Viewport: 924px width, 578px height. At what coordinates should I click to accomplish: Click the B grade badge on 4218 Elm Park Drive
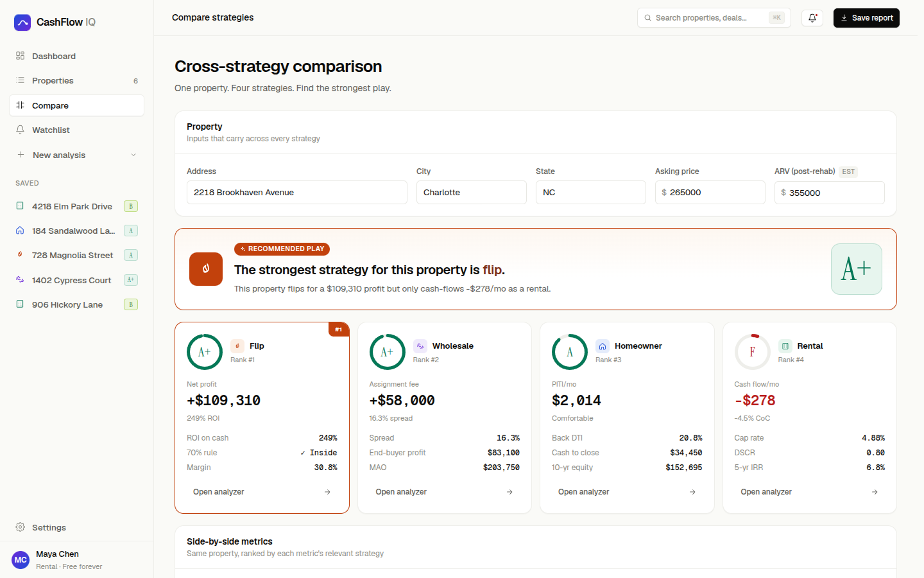(131, 206)
